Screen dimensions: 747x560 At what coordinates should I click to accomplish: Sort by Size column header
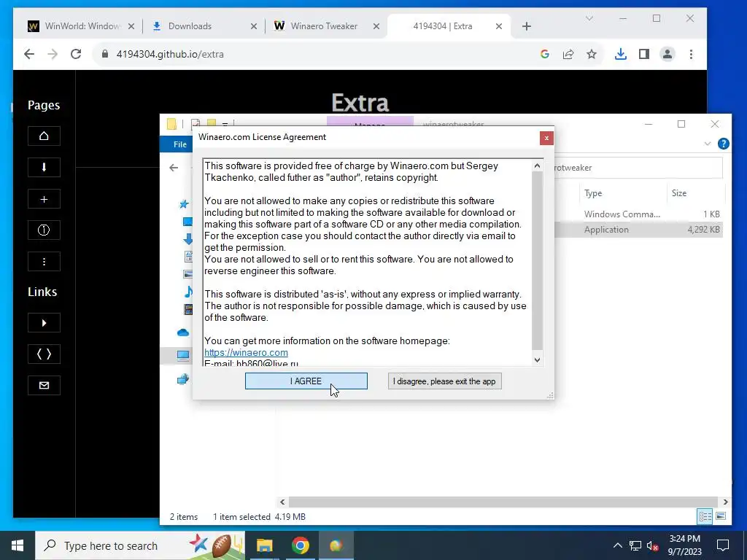(695, 192)
